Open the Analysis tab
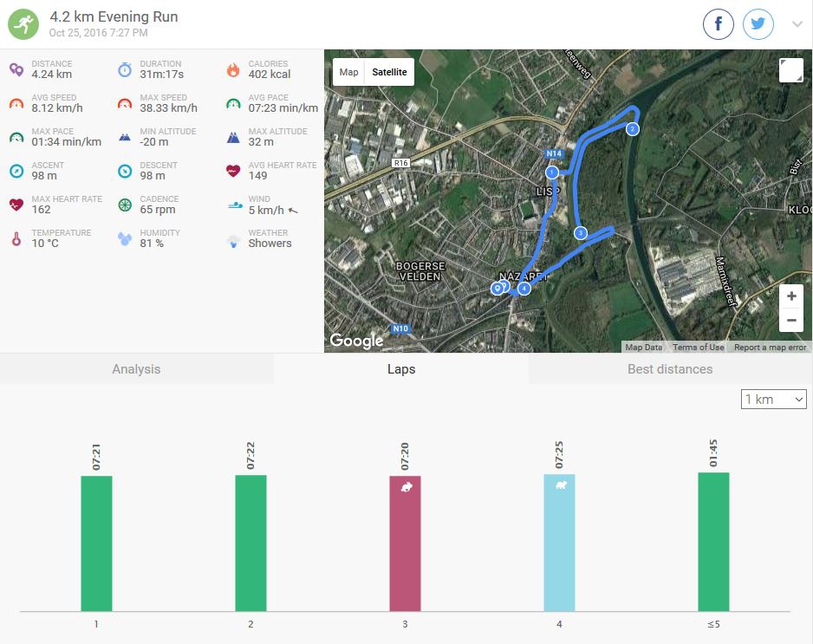813x644 pixels. coord(136,369)
